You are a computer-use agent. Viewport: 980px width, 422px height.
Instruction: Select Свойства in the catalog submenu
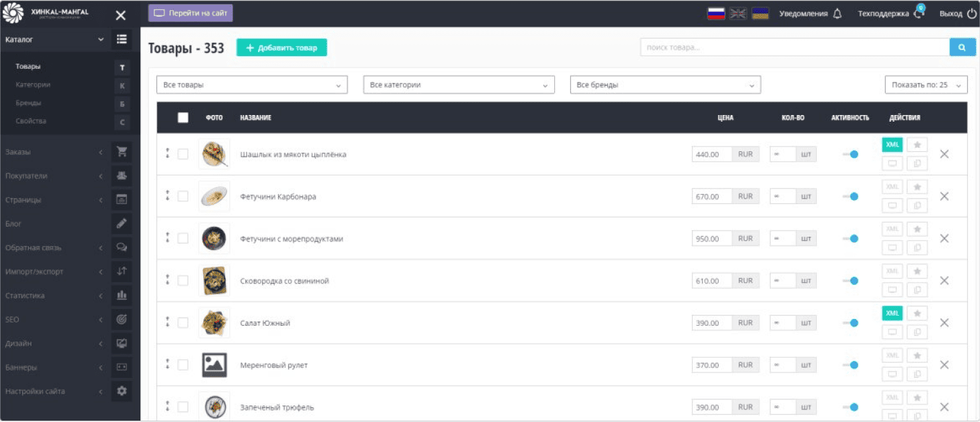click(x=31, y=121)
